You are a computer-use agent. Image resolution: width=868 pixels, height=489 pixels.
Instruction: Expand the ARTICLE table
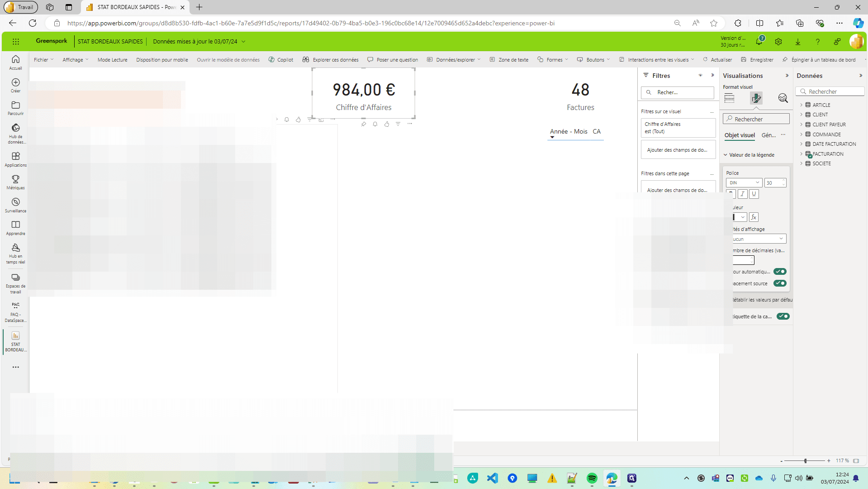click(x=801, y=105)
